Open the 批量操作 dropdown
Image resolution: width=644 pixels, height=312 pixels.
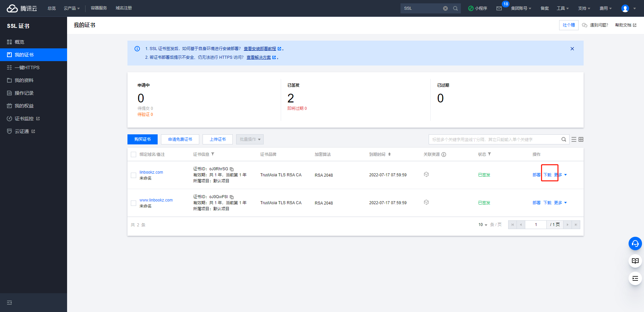(x=250, y=139)
